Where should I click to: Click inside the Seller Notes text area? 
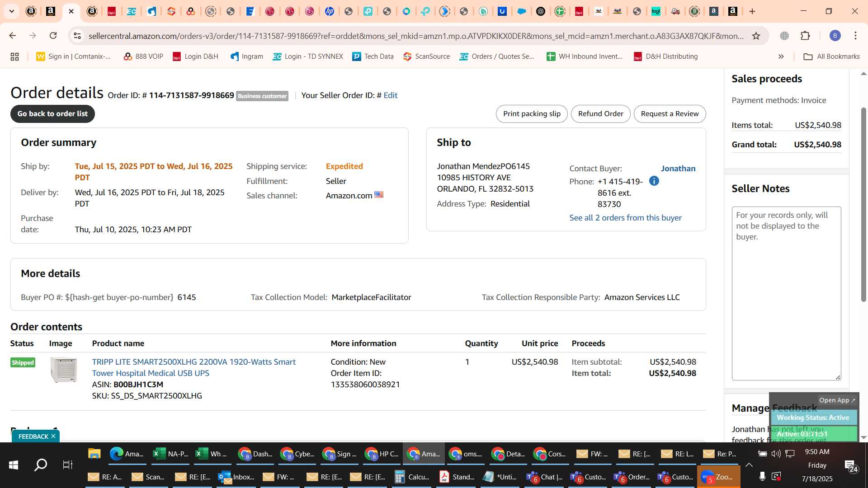tap(786, 294)
